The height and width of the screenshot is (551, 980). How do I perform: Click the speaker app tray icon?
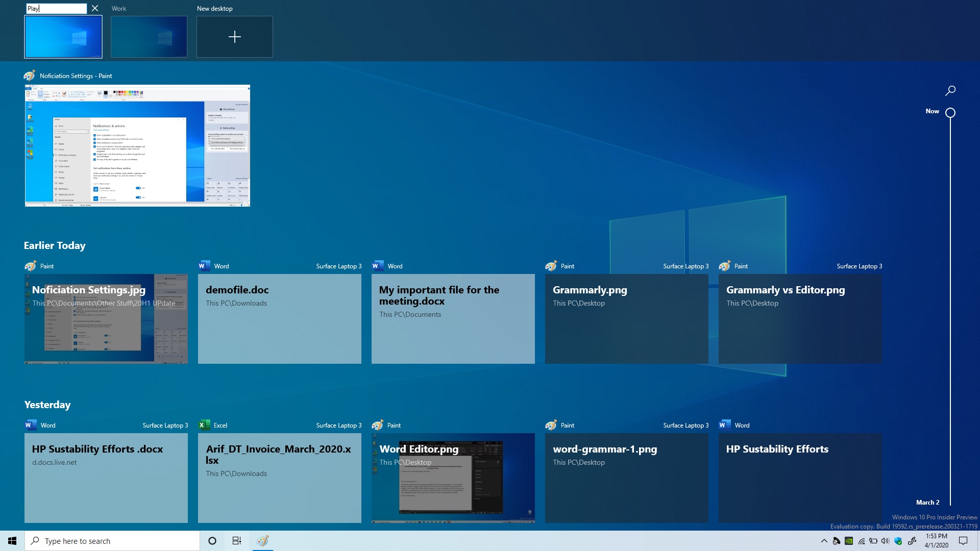tap(836, 541)
